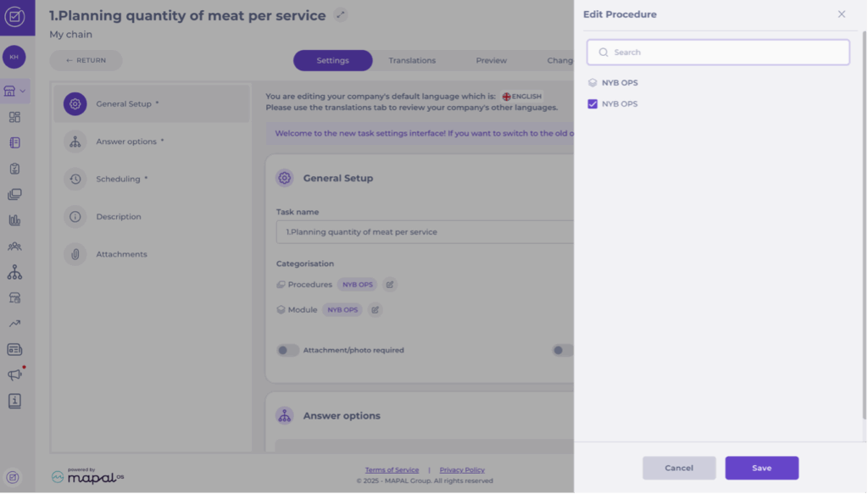This screenshot has width=868, height=494.
Task: Click the edit icon next to Procedures
Action: point(389,285)
